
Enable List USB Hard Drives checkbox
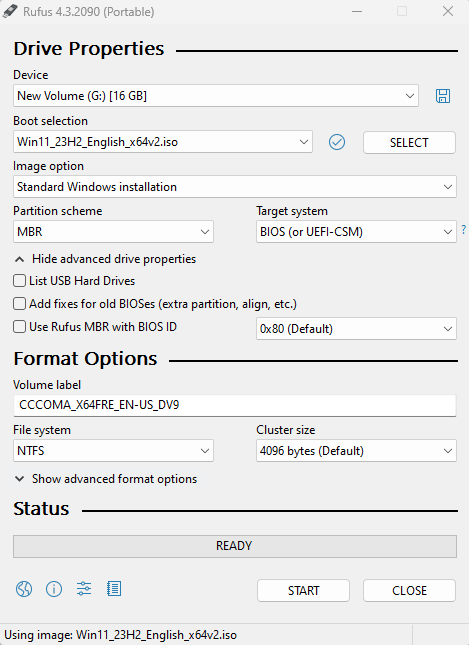click(19, 281)
